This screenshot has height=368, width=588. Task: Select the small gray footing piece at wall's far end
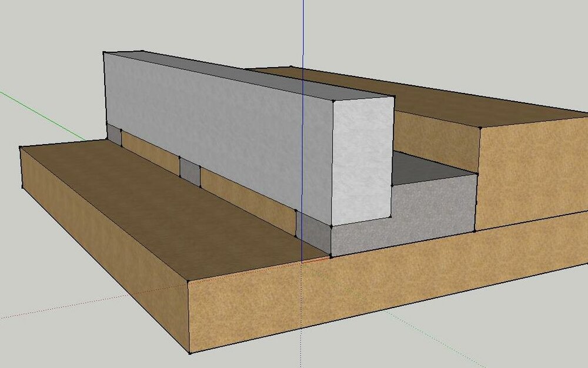coord(113,133)
